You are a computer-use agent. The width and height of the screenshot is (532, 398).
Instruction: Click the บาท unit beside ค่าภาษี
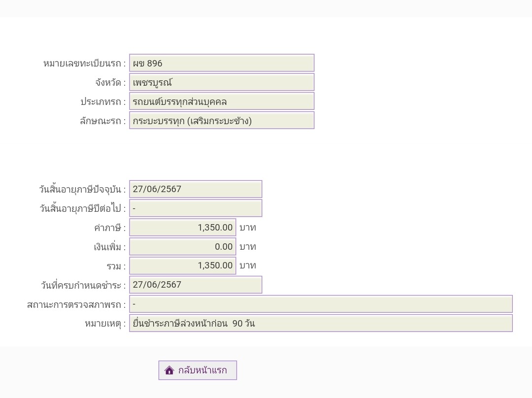click(248, 228)
